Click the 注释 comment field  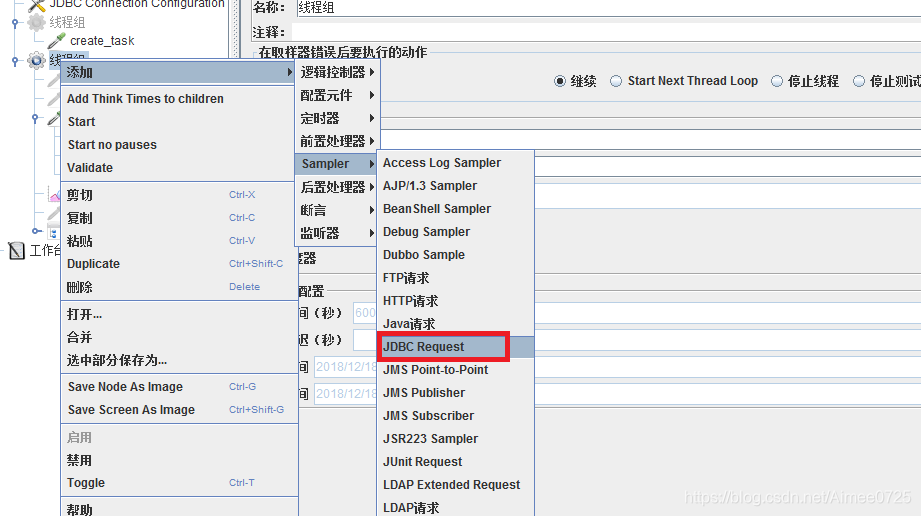pos(606,32)
